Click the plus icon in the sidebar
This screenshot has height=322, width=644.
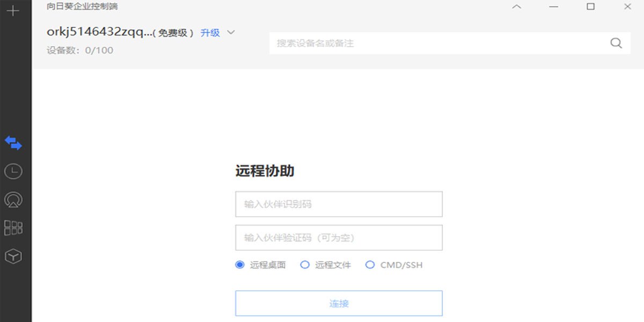[x=13, y=11]
